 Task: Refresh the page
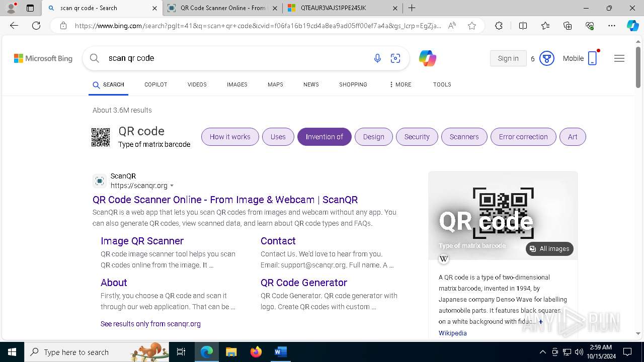[x=36, y=26]
